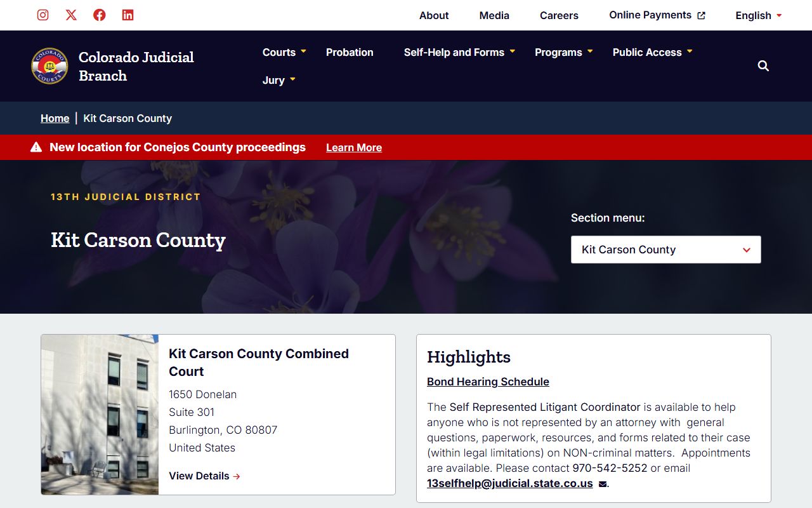Expand the English language selector
The height and width of the screenshot is (508, 812).
758,15
